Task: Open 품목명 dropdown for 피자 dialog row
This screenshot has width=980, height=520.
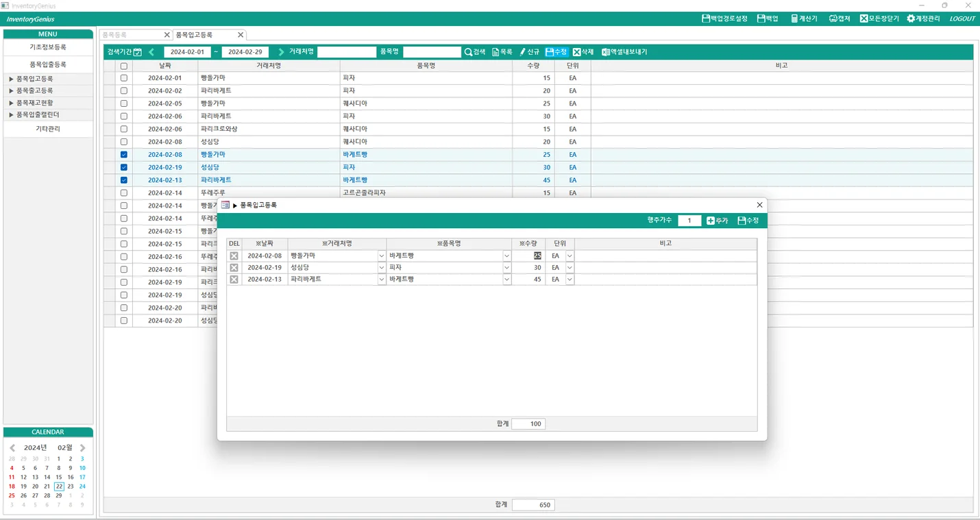Action: [x=507, y=268]
